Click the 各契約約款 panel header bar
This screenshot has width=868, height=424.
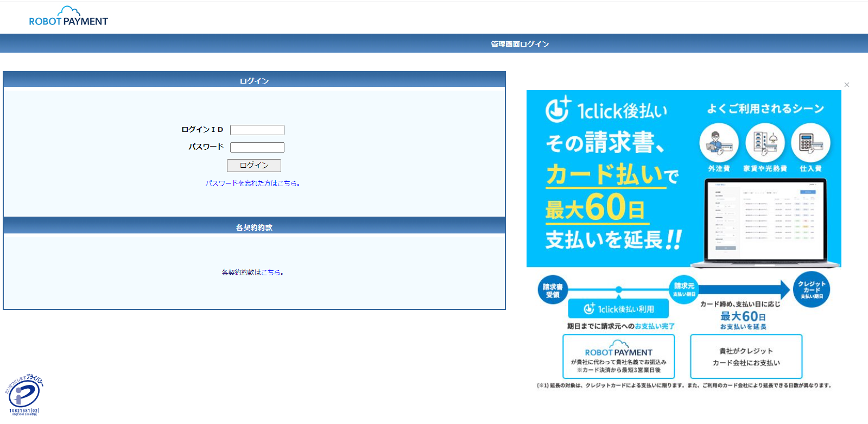click(x=254, y=226)
